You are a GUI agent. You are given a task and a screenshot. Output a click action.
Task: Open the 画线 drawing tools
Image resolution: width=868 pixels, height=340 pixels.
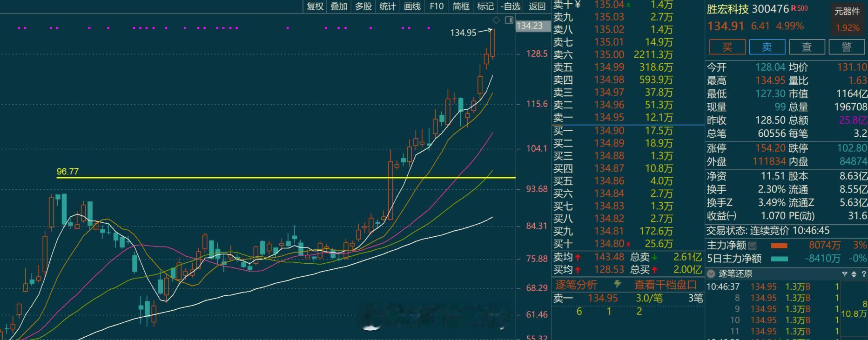pyautogui.click(x=412, y=6)
